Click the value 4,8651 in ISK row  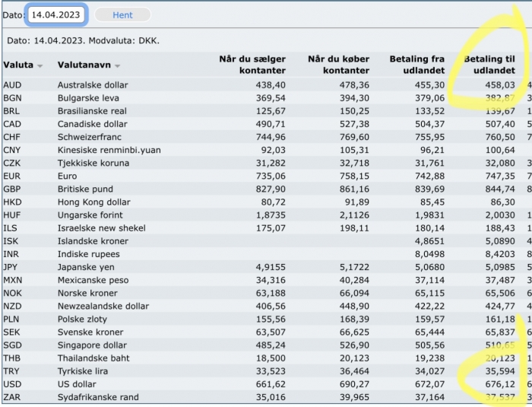pyautogui.click(x=429, y=241)
